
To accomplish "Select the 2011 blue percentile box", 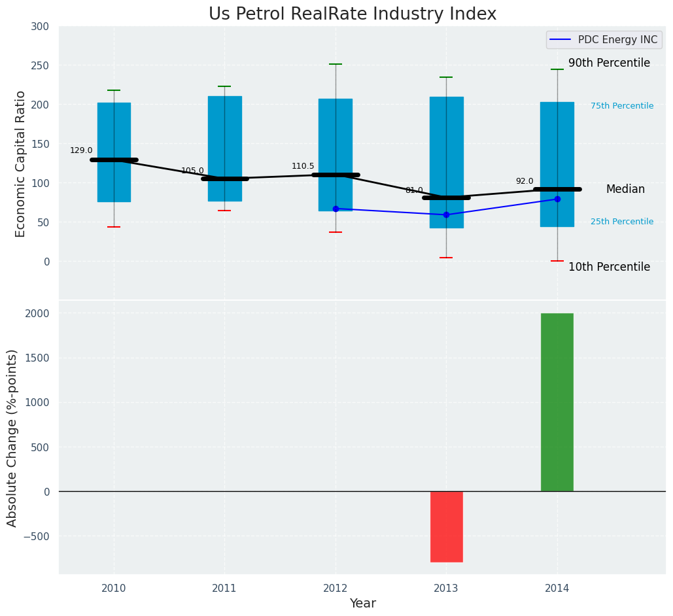I will (224, 124).
